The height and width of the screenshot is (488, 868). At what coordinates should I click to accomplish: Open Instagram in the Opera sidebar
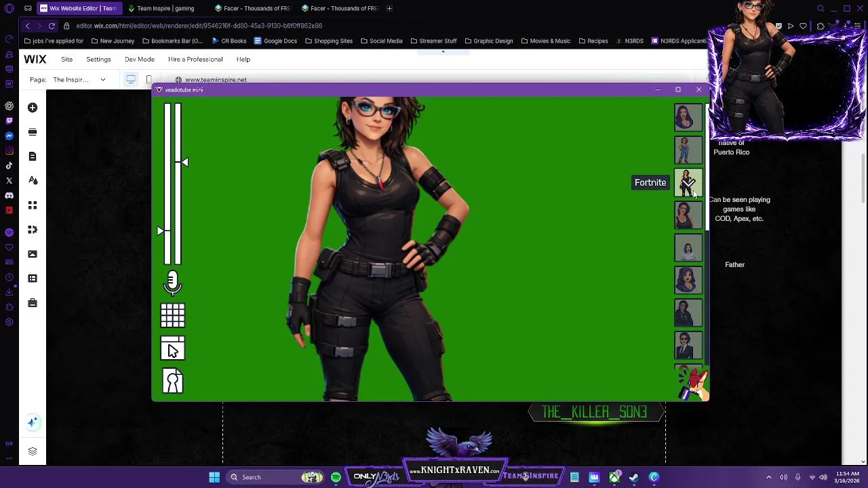[9, 150]
